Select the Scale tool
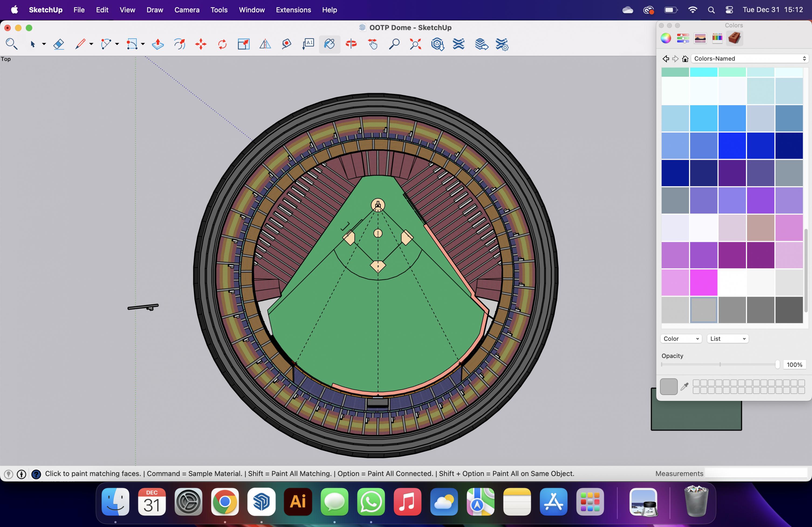Viewport: 812px width, 527px height. tap(244, 44)
